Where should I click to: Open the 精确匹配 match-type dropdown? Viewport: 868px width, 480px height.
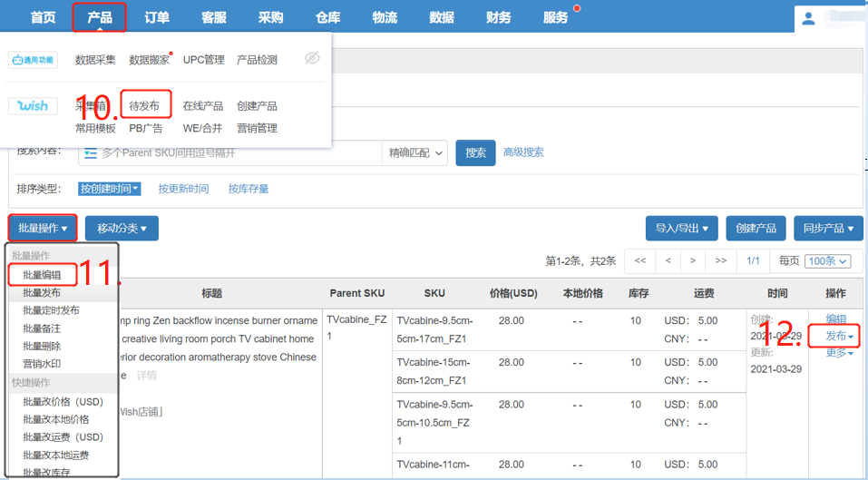[x=415, y=152]
